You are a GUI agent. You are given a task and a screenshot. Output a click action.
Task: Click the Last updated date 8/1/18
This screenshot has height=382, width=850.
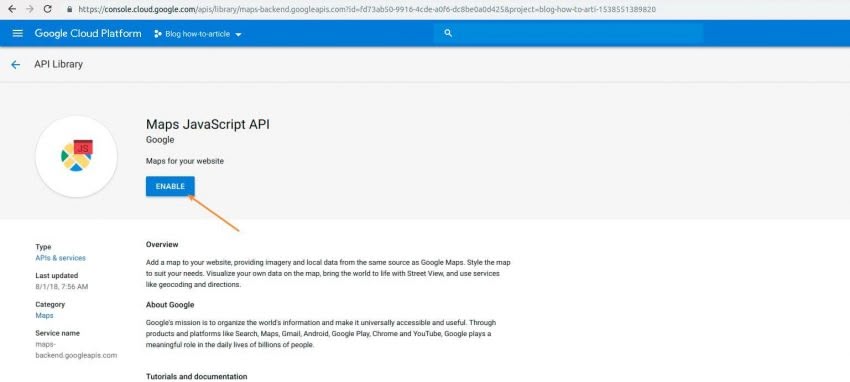[x=62, y=286]
